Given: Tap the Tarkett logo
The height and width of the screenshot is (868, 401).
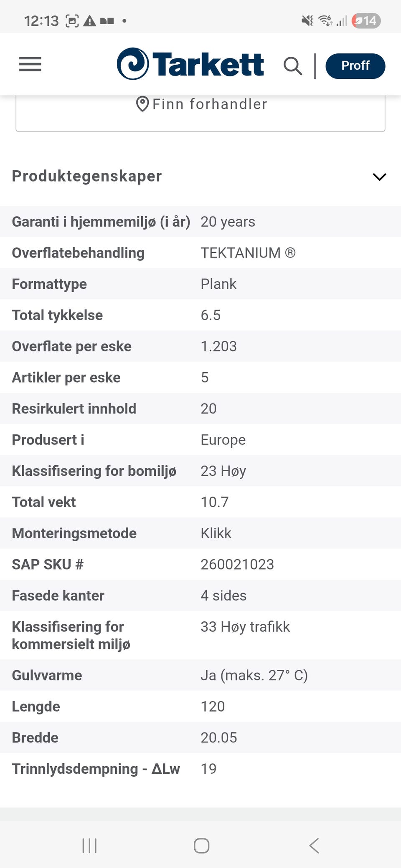Looking at the screenshot, I should [190, 64].
